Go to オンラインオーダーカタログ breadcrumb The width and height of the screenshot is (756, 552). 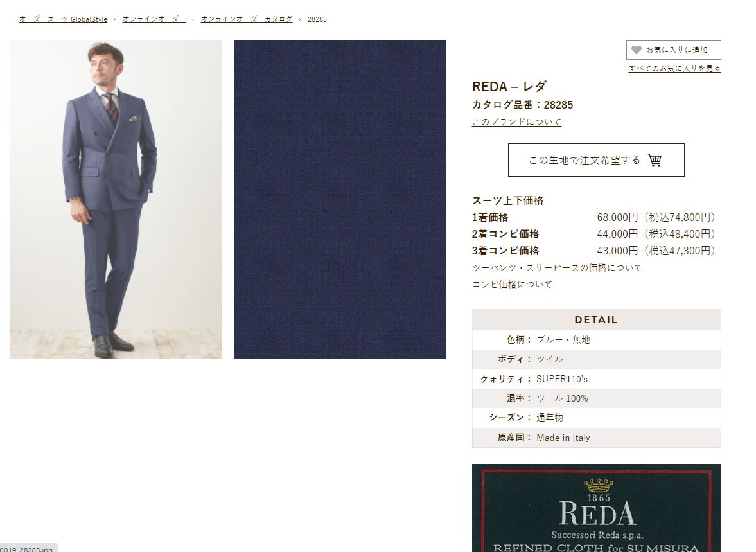(247, 19)
